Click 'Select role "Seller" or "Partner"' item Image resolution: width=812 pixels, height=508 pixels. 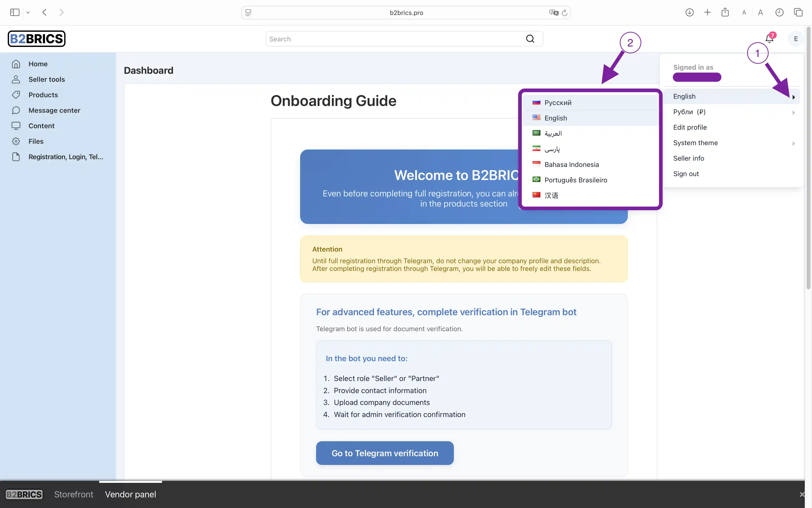[386, 379]
